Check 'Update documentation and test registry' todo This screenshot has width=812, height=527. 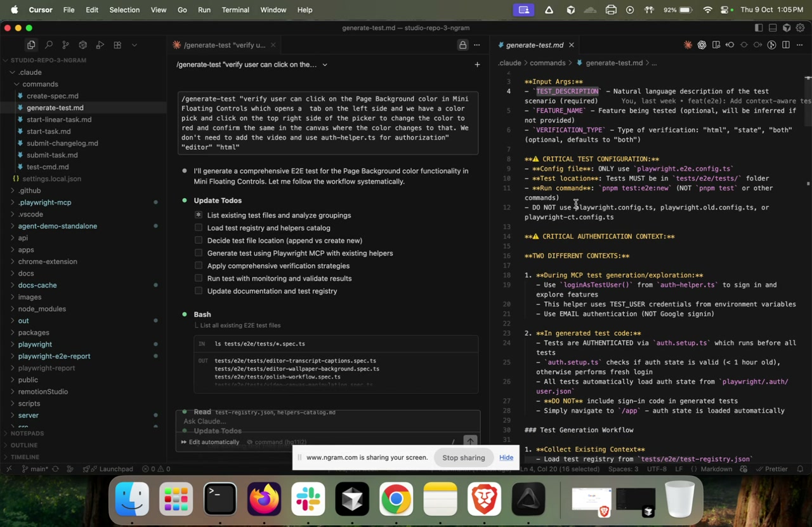199,291
